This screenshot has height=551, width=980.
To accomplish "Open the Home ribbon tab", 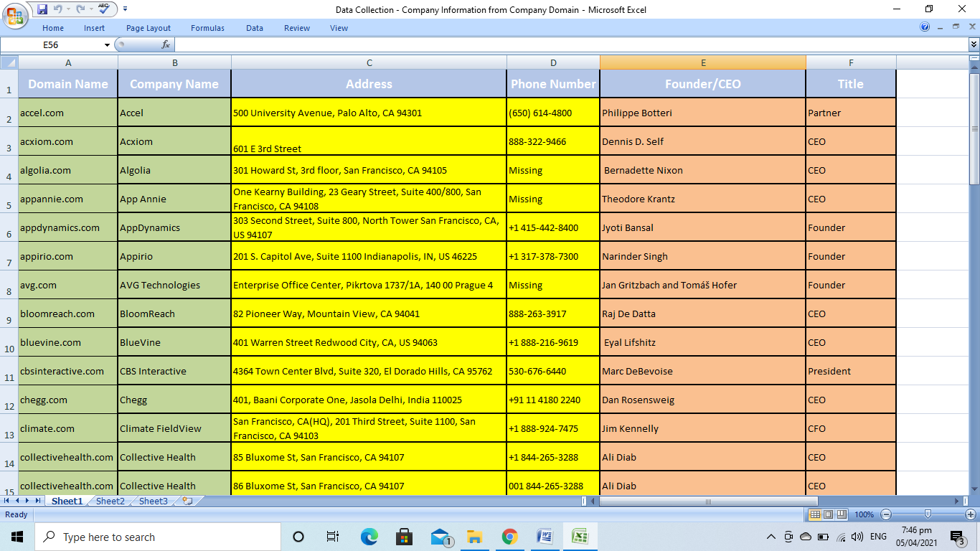I will [53, 28].
